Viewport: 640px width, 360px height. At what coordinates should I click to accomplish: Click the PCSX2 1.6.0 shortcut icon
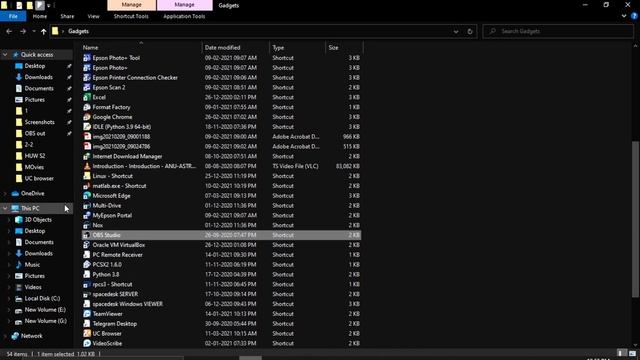pyautogui.click(x=87, y=264)
